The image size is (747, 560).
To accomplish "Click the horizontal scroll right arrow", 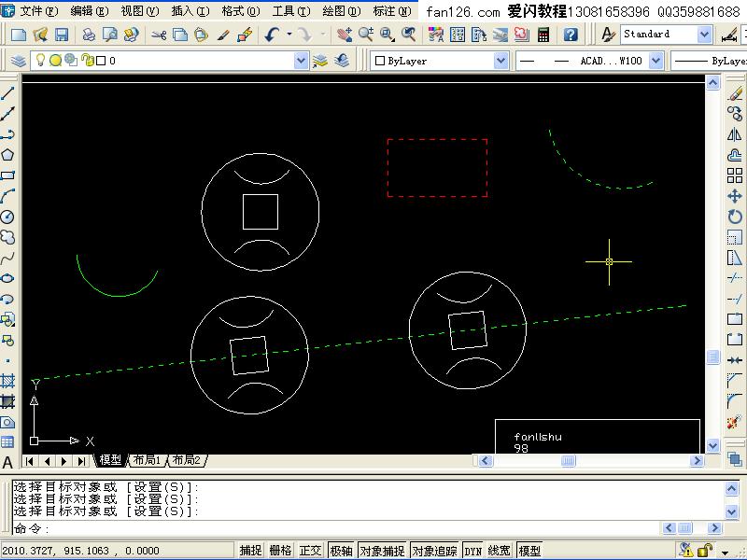I will click(x=697, y=460).
